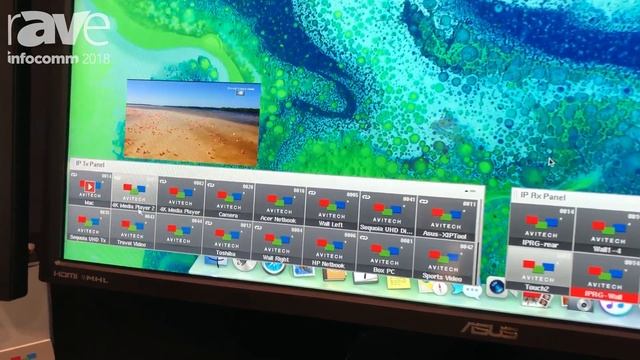The width and height of the screenshot is (640, 360).
Task: Select the HP Netbook source tile
Action: pos(329,249)
